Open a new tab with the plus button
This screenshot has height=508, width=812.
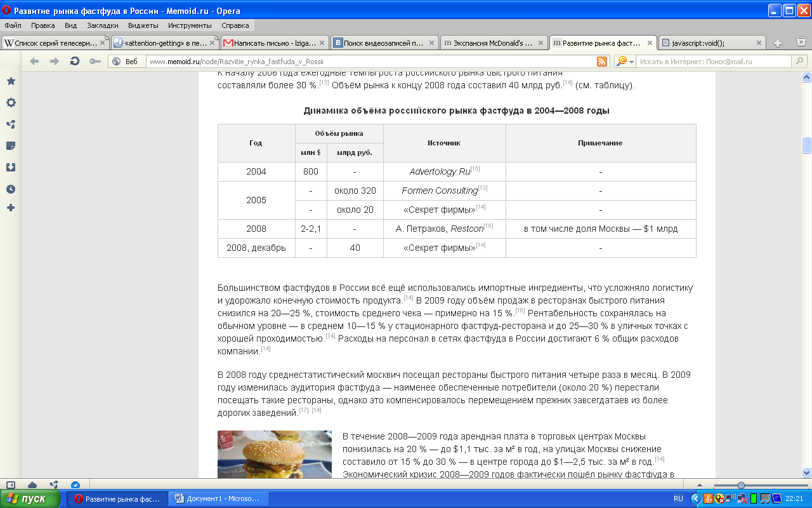(x=778, y=43)
